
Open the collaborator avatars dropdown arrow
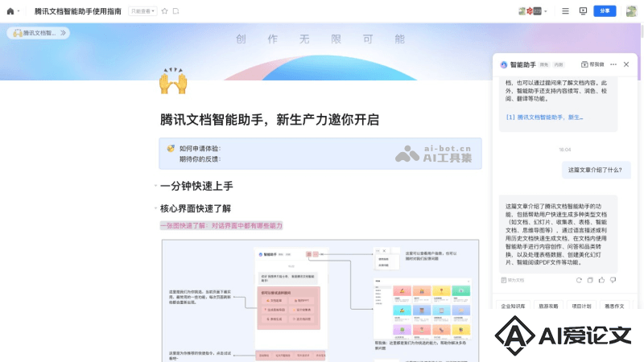click(546, 11)
